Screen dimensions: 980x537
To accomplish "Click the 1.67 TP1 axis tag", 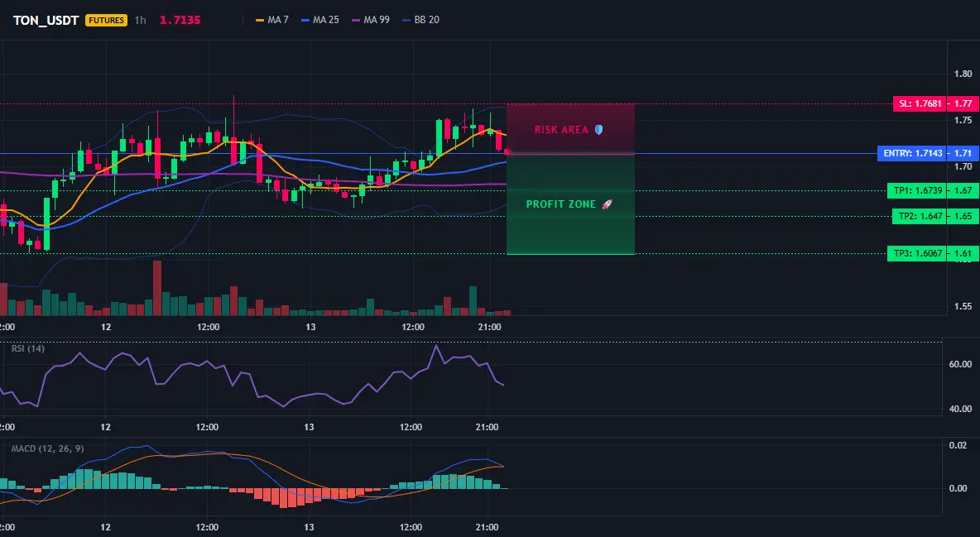I will [x=963, y=190].
